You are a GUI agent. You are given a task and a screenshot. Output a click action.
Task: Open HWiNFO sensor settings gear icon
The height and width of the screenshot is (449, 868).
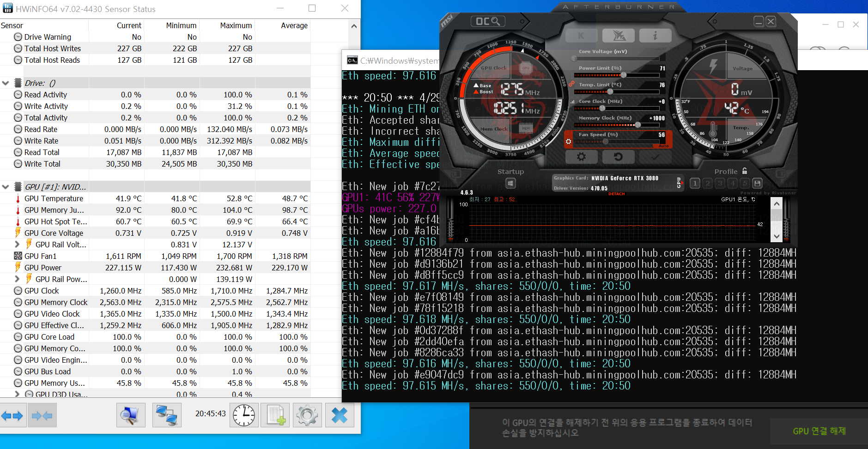[307, 415]
